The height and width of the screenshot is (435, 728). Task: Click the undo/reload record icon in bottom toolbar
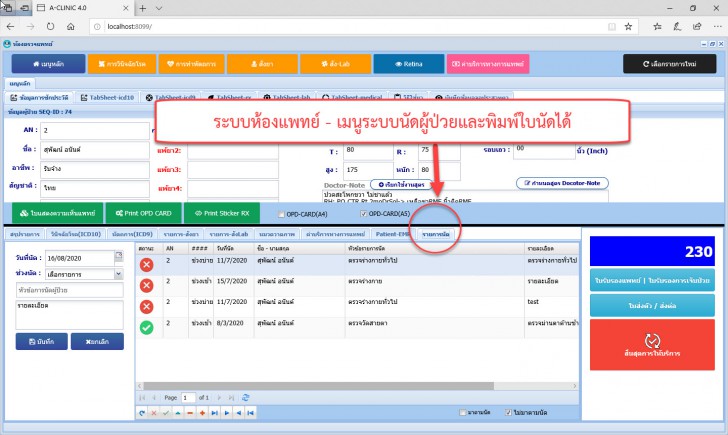142,413
